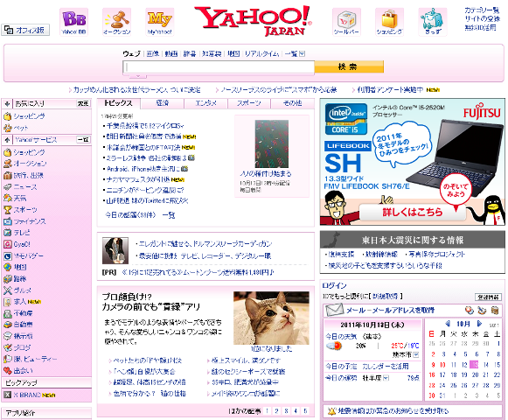Open 天気 in the sidebar
Viewport: 508px width, 420px height.
(20, 198)
